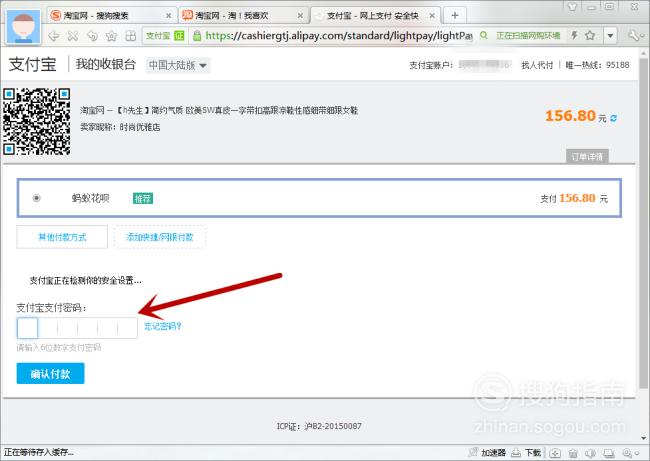Click 添加快捷/网银付款 button
Image resolution: width=650 pixels, height=461 pixels.
tap(160, 237)
